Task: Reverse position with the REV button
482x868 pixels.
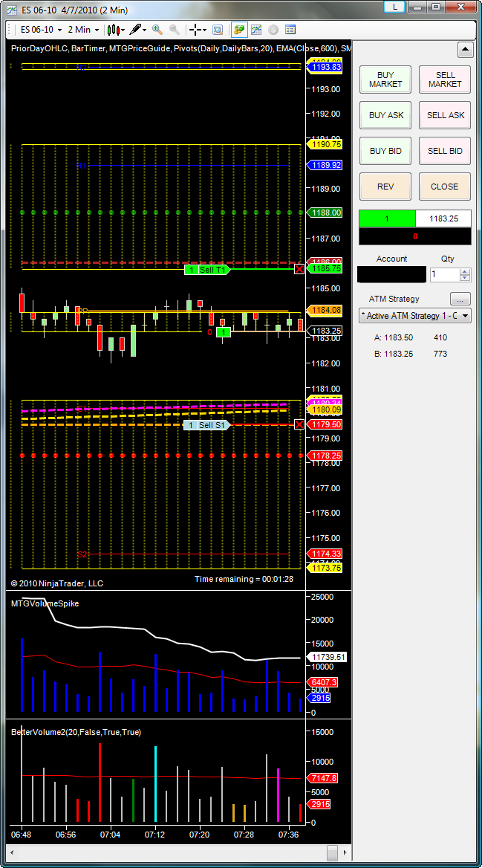Action: (385, 187)
